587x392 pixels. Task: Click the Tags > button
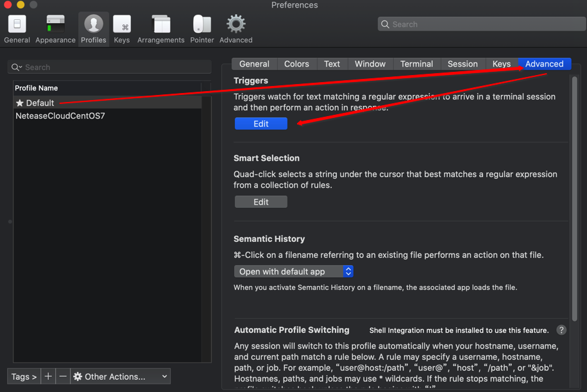coord(24,377)
